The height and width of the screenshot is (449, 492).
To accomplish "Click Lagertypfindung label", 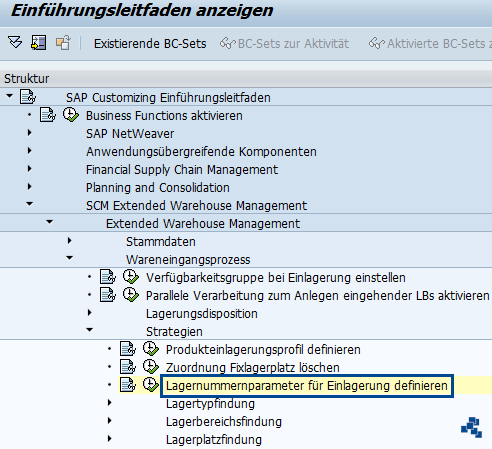I will [x=210, y=404].
